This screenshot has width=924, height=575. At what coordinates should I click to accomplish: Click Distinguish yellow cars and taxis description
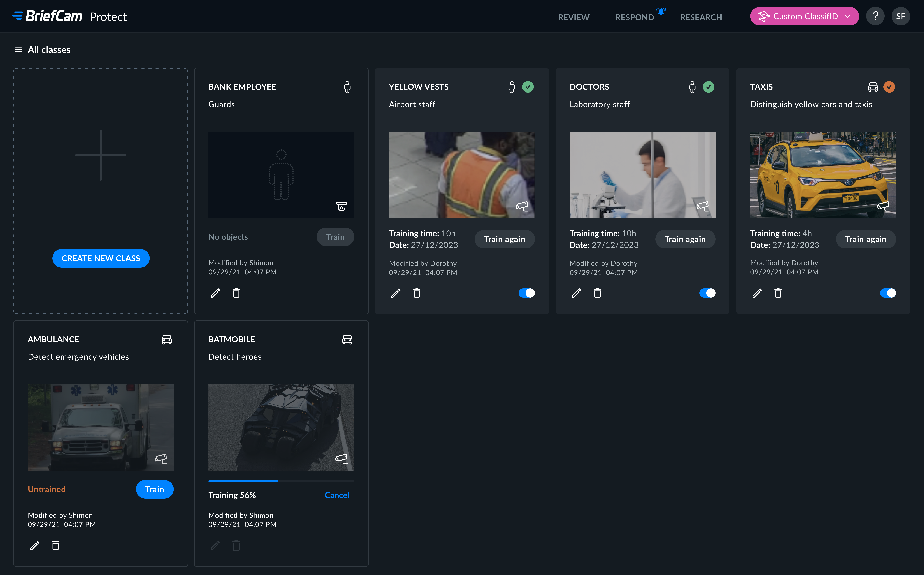coord(811,104)
